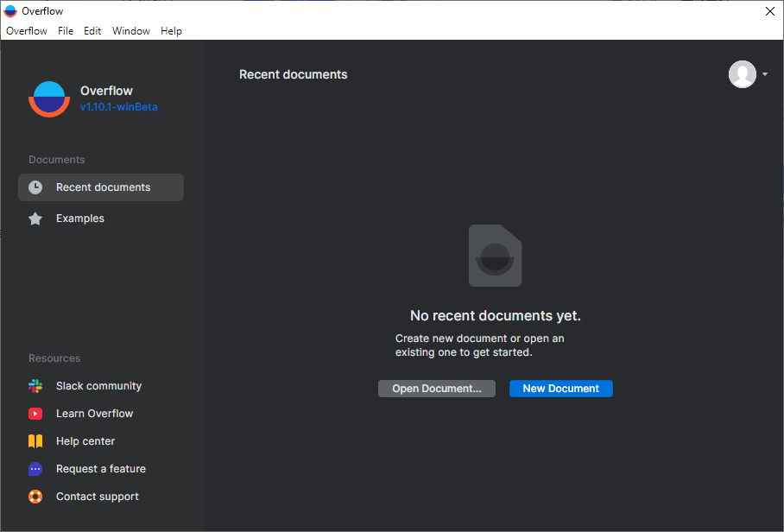Viewport: 784px width, 532px height.
Task: Select Examples in the sidebar
Action: tap(80, 218)
